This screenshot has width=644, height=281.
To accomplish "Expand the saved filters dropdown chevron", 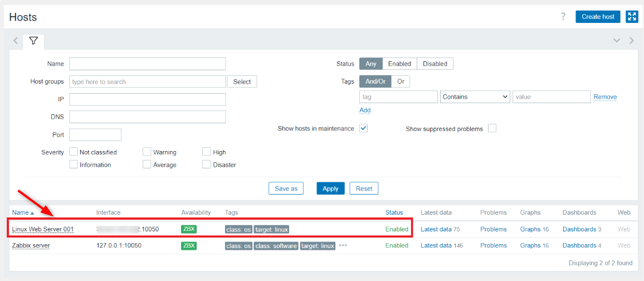I will (617, 41).
